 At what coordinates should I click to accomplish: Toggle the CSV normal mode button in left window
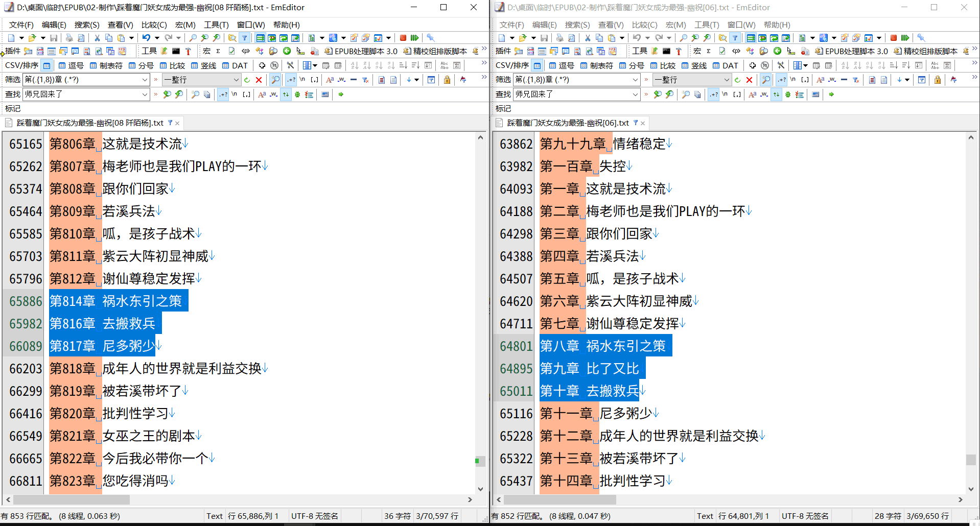[x=46, y=65]
